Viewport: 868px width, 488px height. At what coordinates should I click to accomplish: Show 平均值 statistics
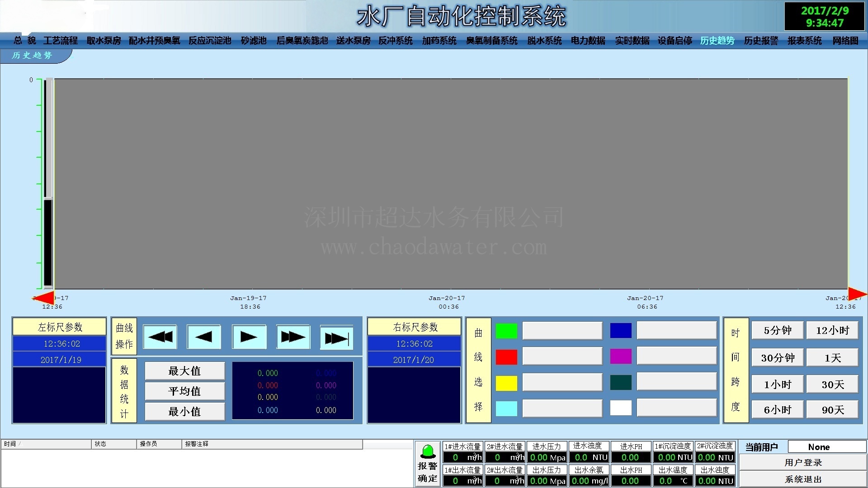tap(185, 391)
